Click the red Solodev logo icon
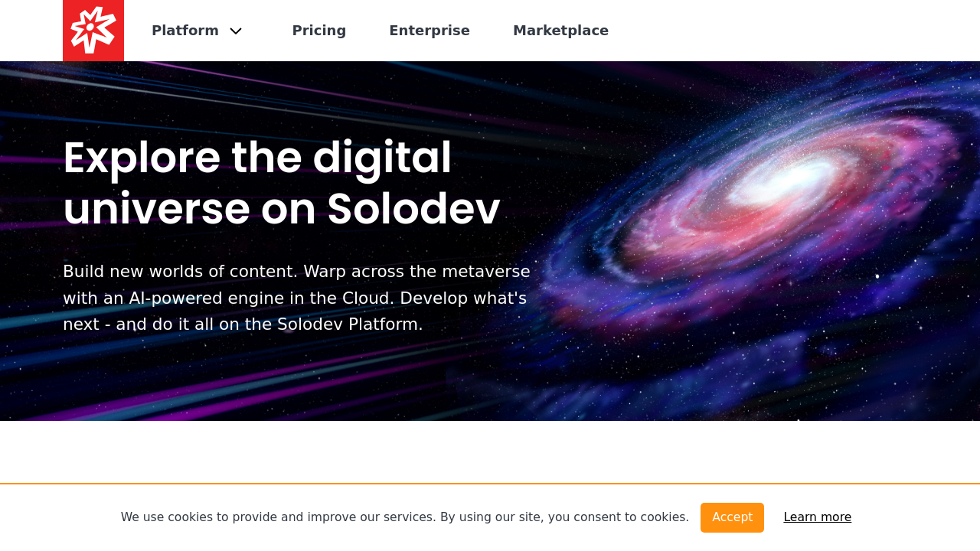The height and width of the screenshot is (551, 980). coord(93,31)
